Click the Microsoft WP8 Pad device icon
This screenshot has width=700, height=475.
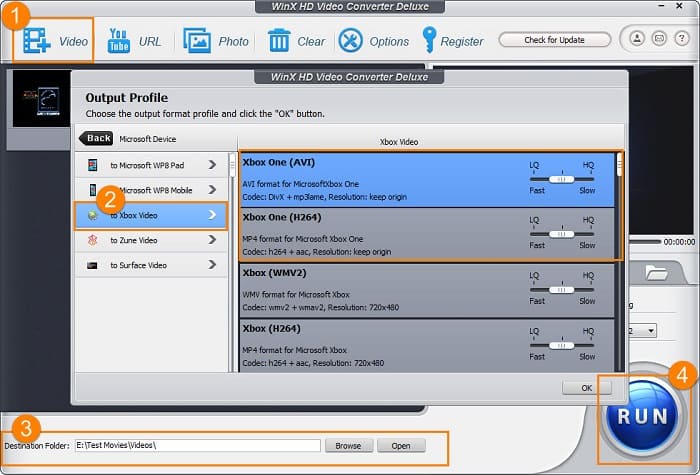[92, 165]
